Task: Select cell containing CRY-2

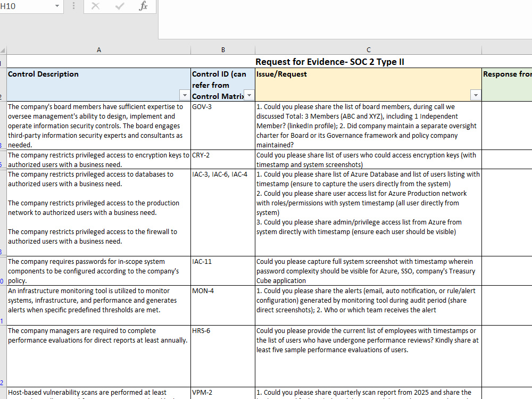Action: pyautogui.click(x=223, y=160)
